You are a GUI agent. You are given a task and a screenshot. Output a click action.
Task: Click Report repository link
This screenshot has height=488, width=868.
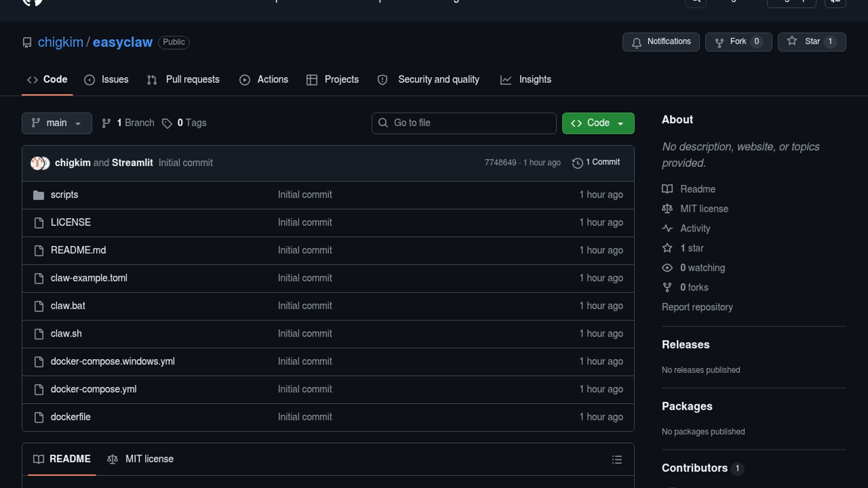[x=697, y=307]
